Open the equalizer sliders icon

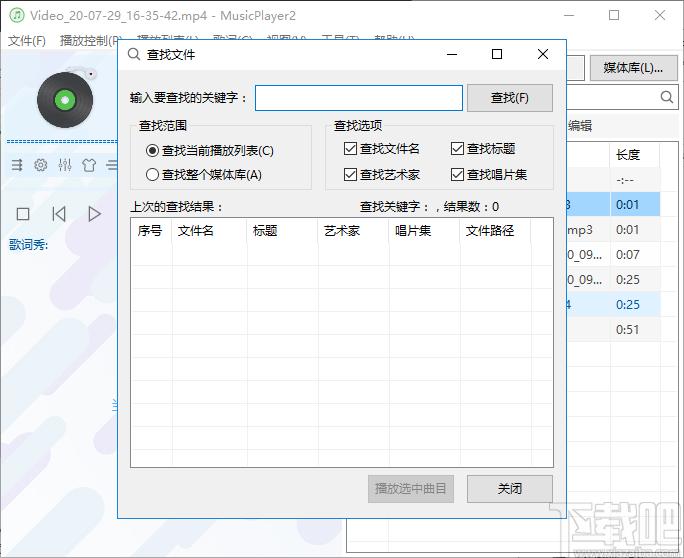click(65, 165)
